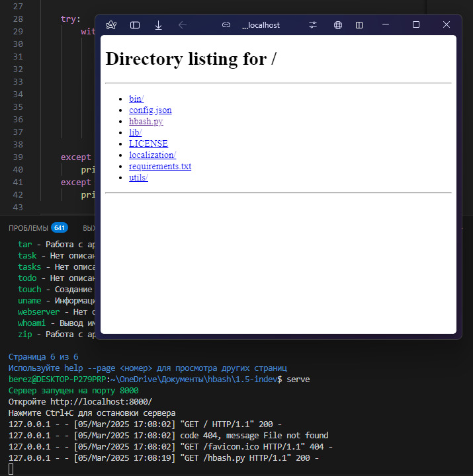Screen dimensions: 473x476
Task: Click the back navigation arrow
Action: tap(183, 25)
